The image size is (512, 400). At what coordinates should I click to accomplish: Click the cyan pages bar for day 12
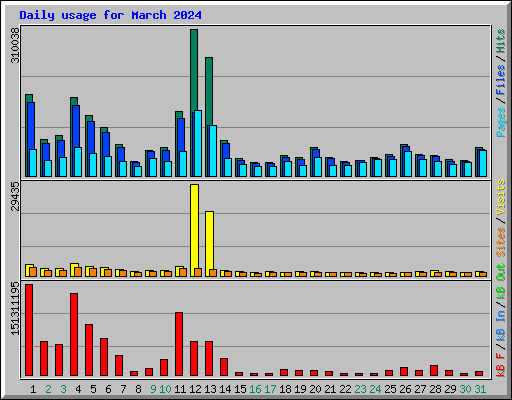tap(198, 143)
